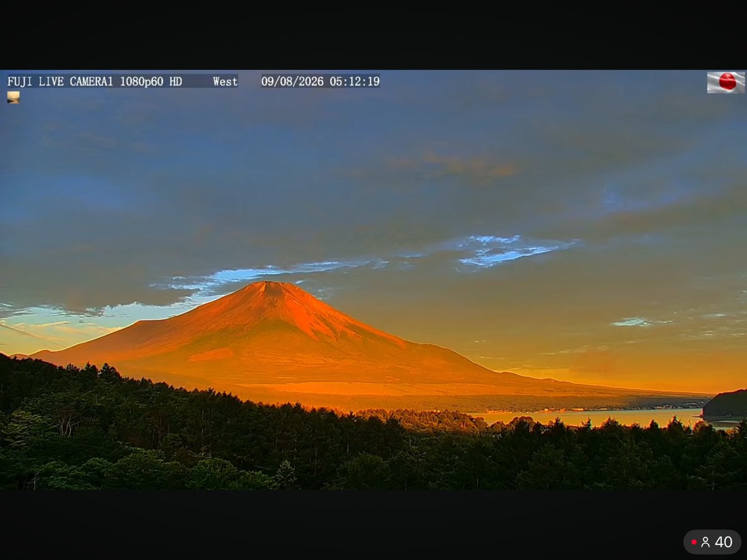Open the live viewer count badge showing 40
The width and height of the screenshot is (747, 560).
click(712, 542)
